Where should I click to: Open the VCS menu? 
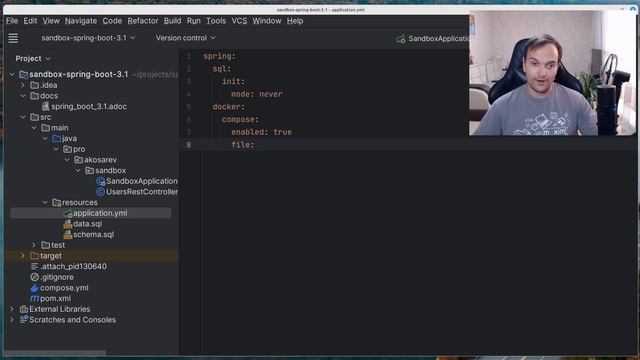(x=239, y=21)
